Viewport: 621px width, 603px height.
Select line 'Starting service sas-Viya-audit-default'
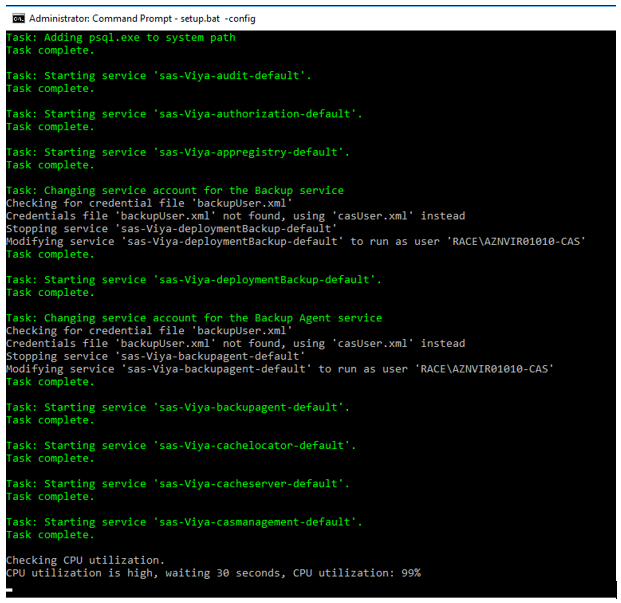pyautogui.click(x=159, y=76)
